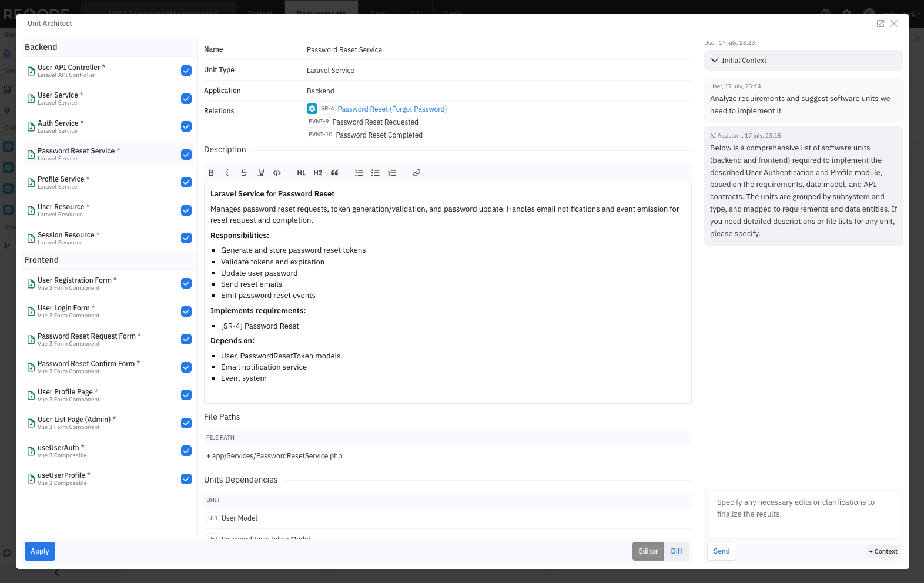Click User Login Form file icon
The height and width of the screenshot is (583, 924).
coord(31,311)
